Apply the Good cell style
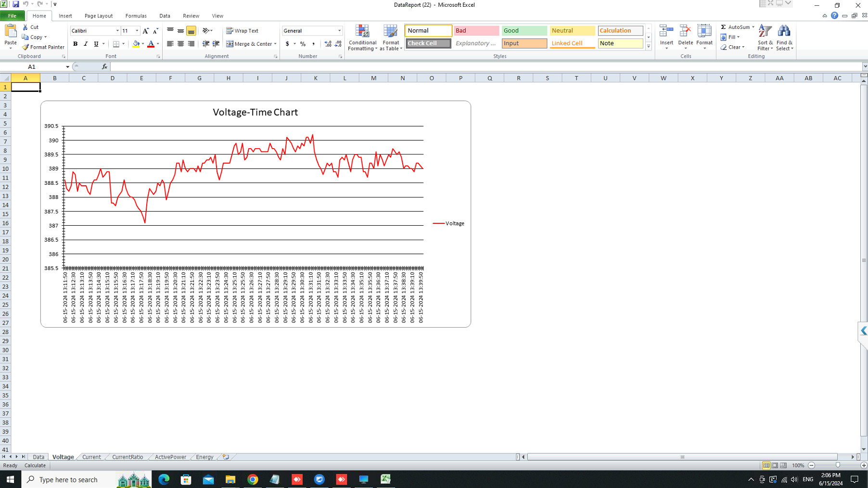Image resolution: width=868 pixels, height=488 pixels. click(x=524, y=31)
